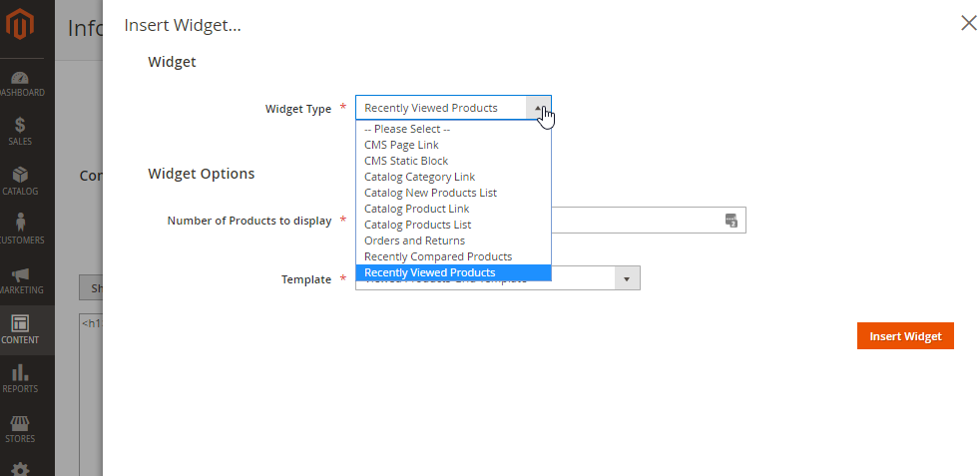Click the Insert Widget button
Image resolution: width=980 pixels, height=476 pixels.
[x=905, y=336]
